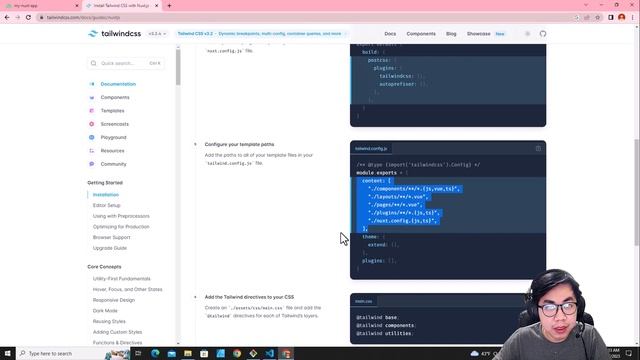
Task: Open Using with Preprocessors page
Action: [x=121, y=216]
